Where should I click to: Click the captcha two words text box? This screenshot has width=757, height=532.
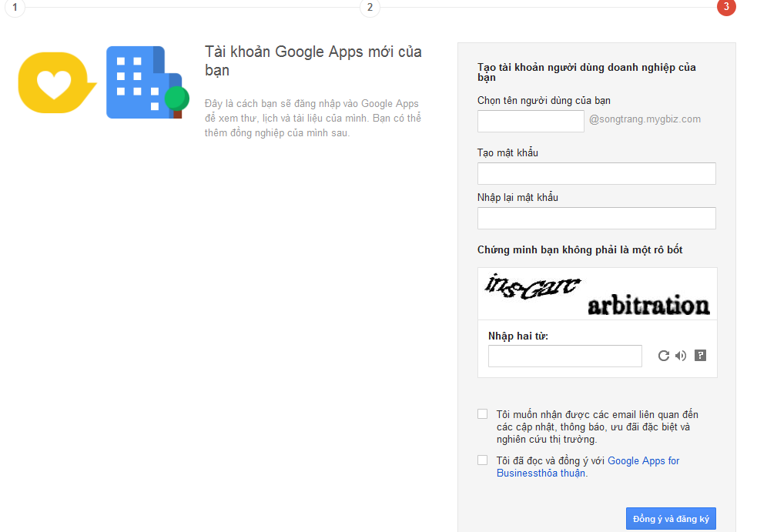pyautogui.click(x=564, y=356)
